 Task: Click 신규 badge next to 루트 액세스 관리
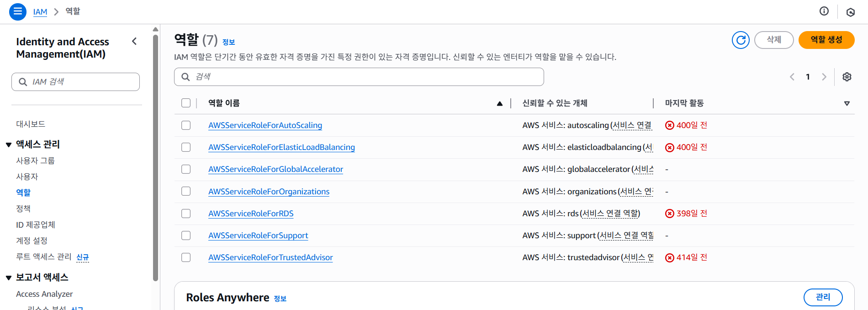[x=83, y=257]
